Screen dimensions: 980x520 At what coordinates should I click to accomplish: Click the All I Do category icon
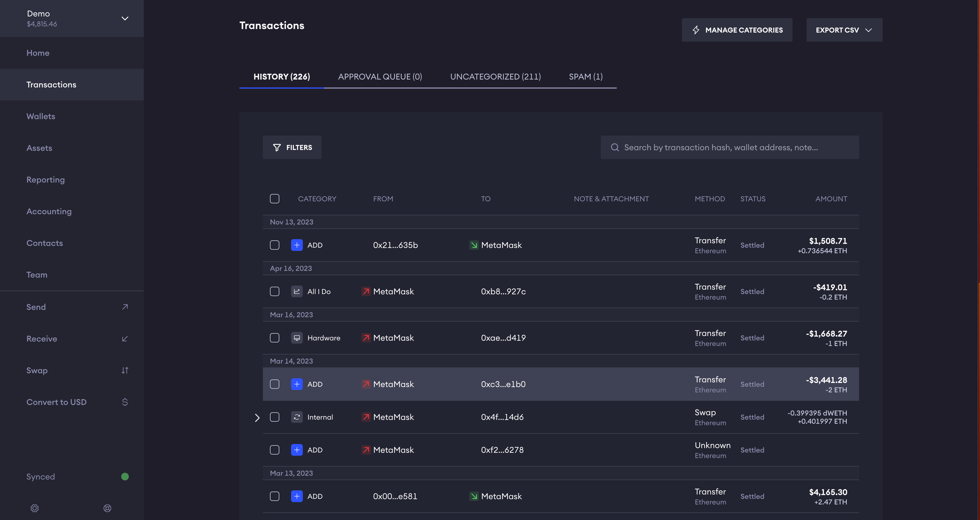point(297,291)
